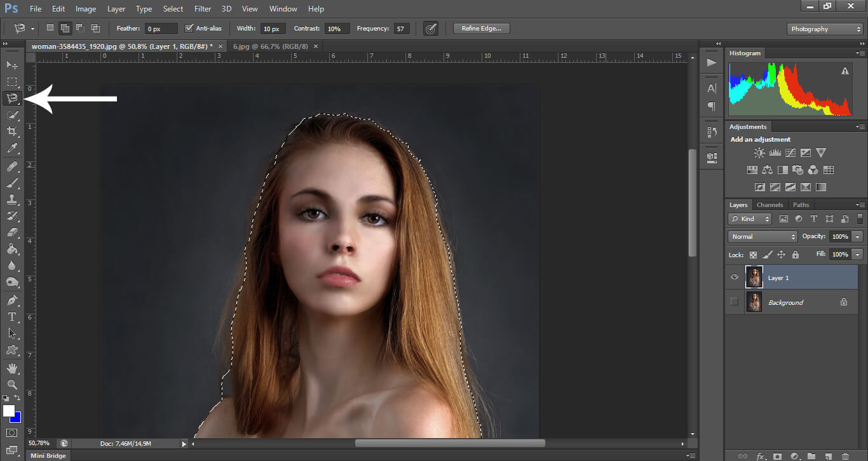Open the Layers panel menu

pyautogui.click(x=861, y=205)
